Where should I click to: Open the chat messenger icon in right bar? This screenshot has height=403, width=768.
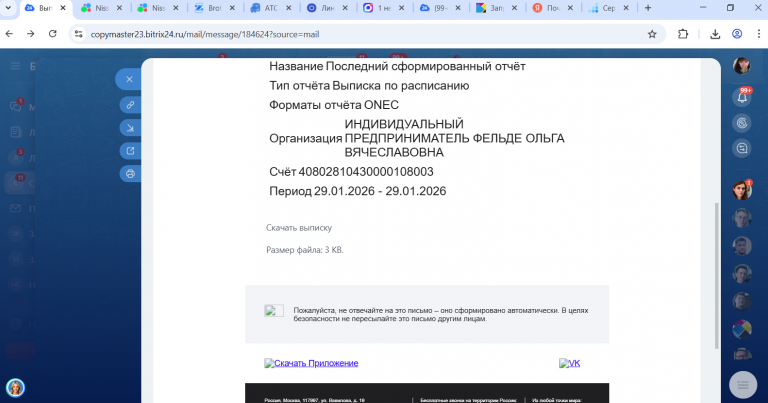click(742, 148)
